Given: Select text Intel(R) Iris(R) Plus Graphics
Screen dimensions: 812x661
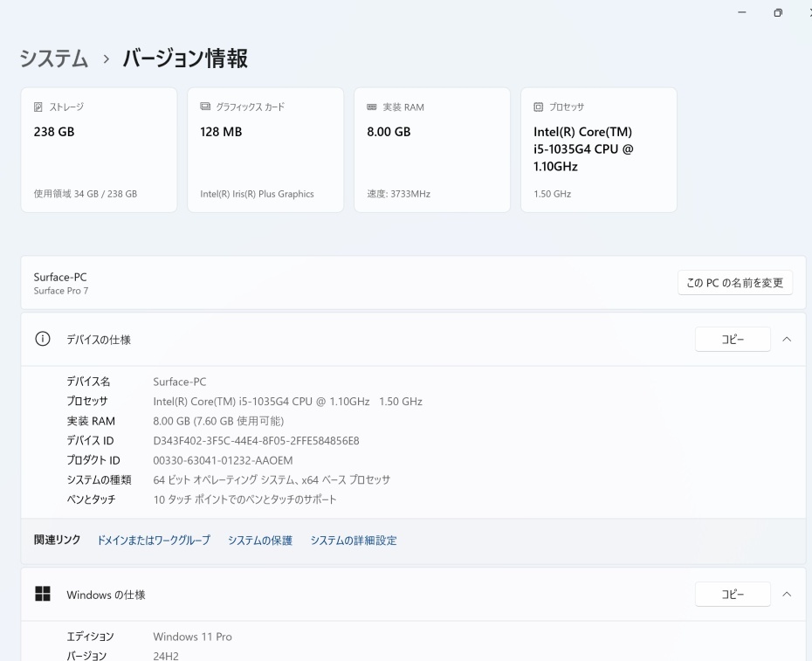Looking at the screenshot, I should [x=257, y=194].
